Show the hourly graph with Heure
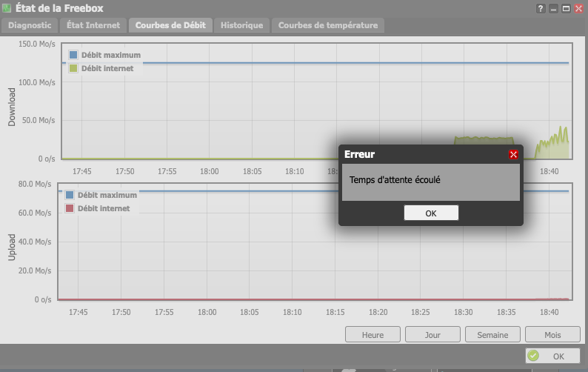This screenshot has height=372, width=588. [x=372, y=334]
